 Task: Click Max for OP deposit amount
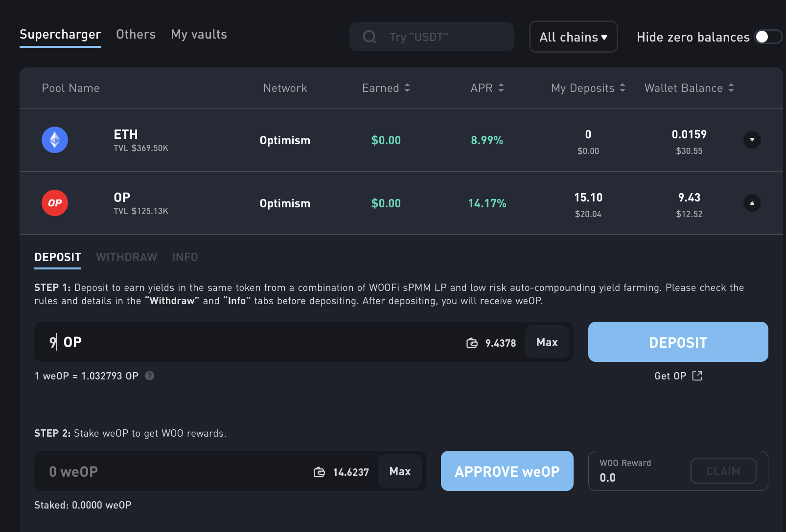click(x=547, y=342)
